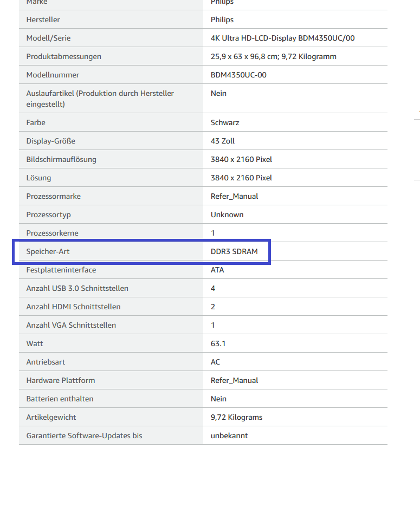Image resolution: width=420 pixels, height=520 pixels.
Task: Select the '9,72 Kilograms' weight value
Action: (x=236, y=417)
